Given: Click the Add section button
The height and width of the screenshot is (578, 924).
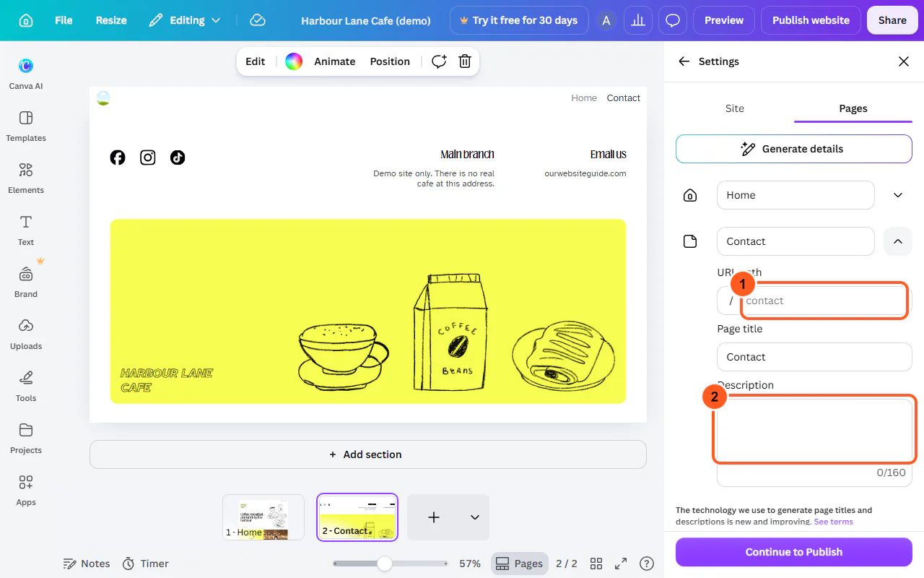Looking at the screenshot, I should [x=368, y=454].
